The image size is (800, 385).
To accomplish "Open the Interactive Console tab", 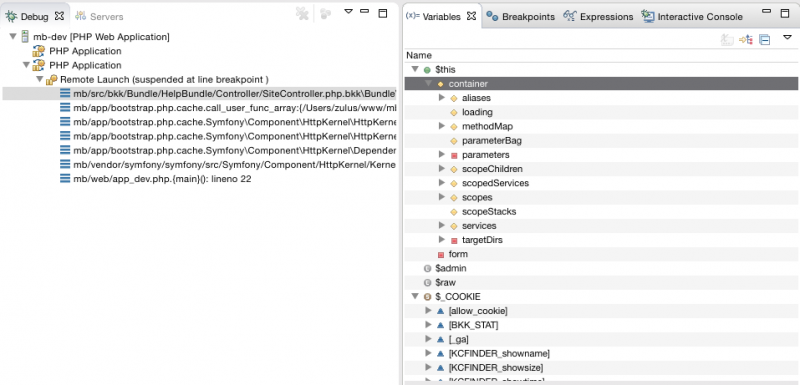I will [692, 16].
